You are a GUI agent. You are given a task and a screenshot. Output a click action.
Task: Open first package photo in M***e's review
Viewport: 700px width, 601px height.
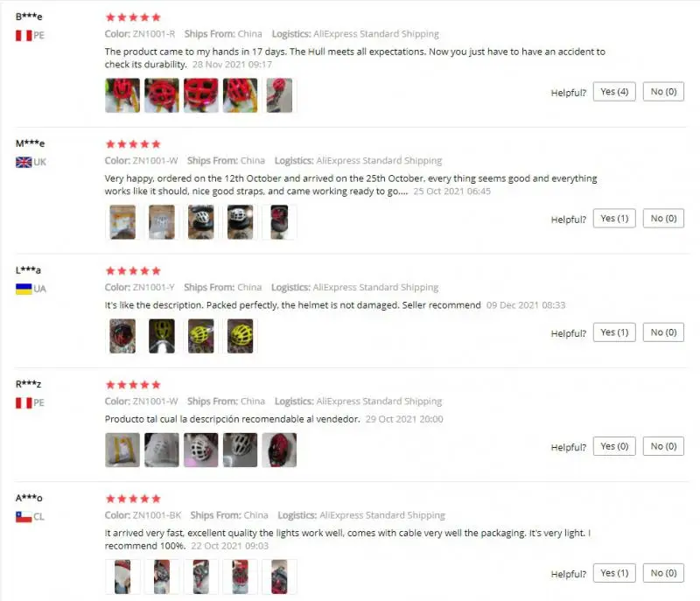[x=122, y=222]
